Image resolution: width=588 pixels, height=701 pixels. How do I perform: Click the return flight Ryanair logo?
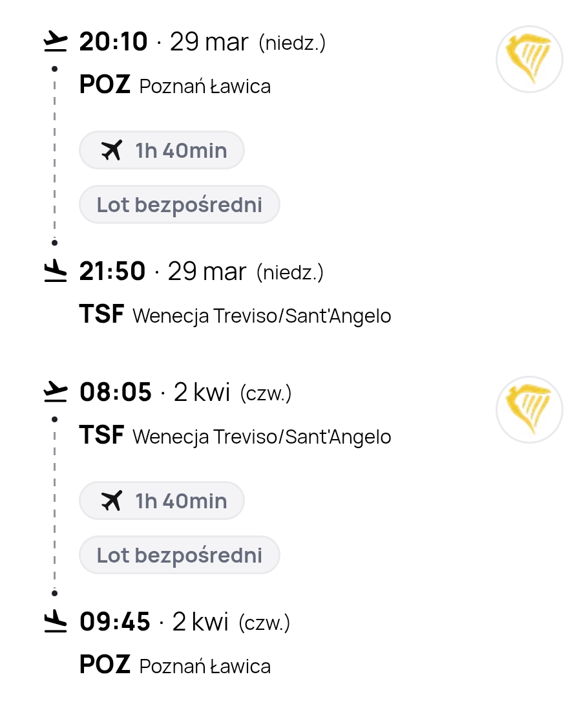click(x=529, y=409)
